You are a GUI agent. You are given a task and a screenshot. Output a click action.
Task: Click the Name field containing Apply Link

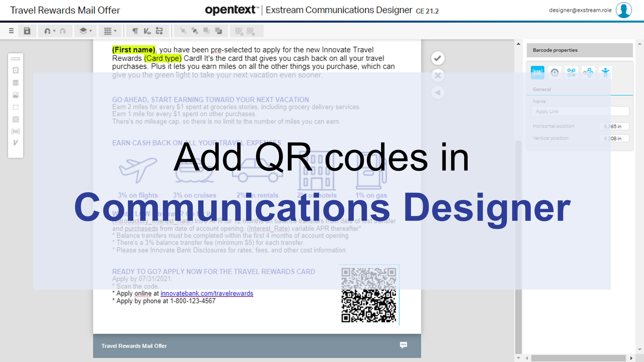click(580, 111)
